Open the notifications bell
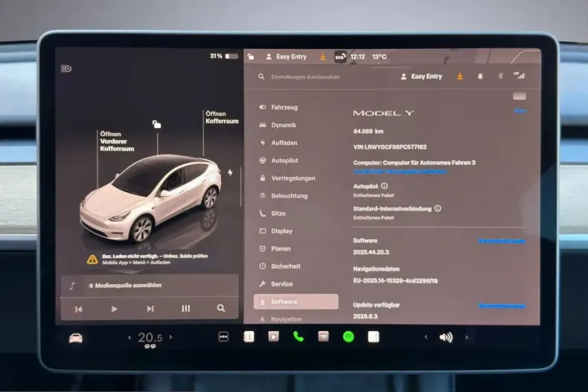 click(x=480, y=77)
